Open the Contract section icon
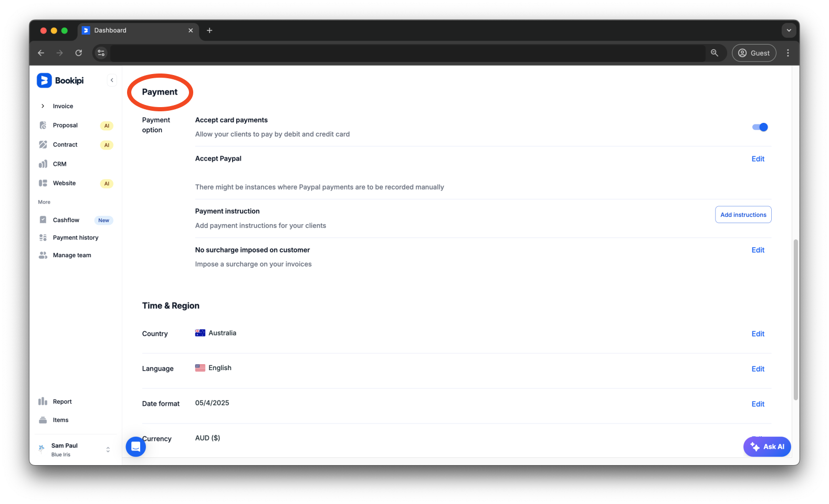The height and width of the screenshot is (504, 829). point(43,144)
